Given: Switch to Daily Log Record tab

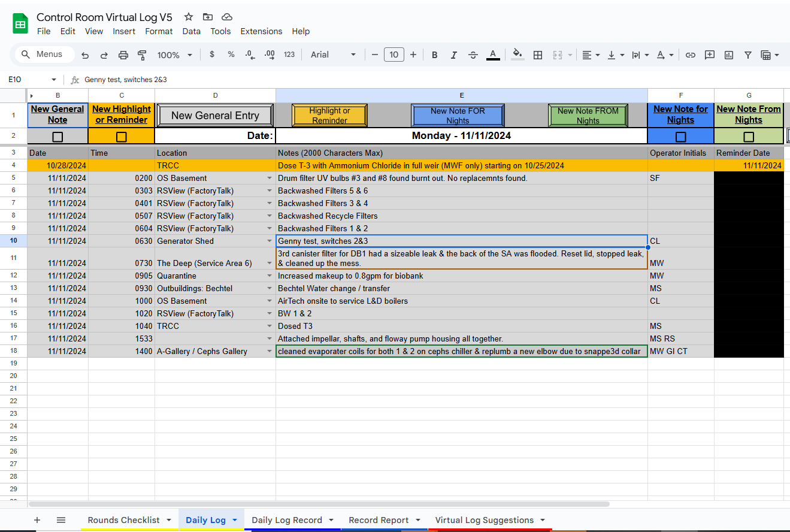Looking at the screenshot, I should coord(287,520).
